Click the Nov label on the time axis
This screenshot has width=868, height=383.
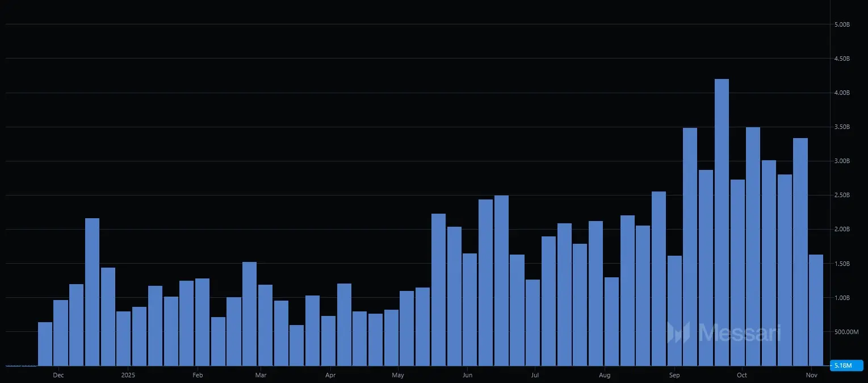[812, 375]
